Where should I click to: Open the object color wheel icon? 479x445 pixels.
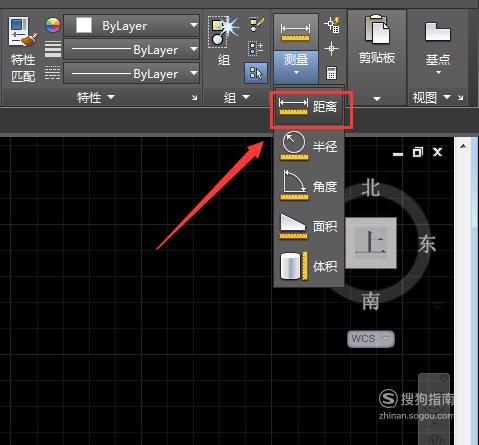coord(53,25)
